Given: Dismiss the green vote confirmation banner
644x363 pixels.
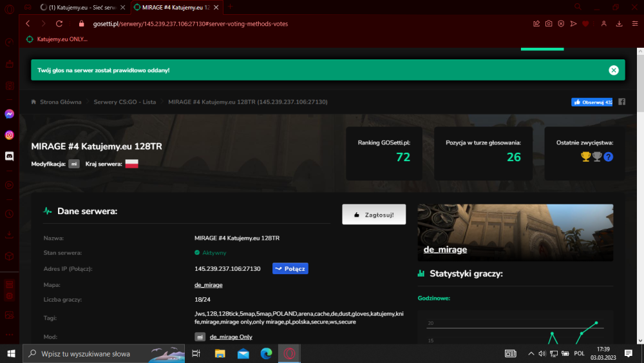Looking at the screenshot, I should (x=614, y=70).
